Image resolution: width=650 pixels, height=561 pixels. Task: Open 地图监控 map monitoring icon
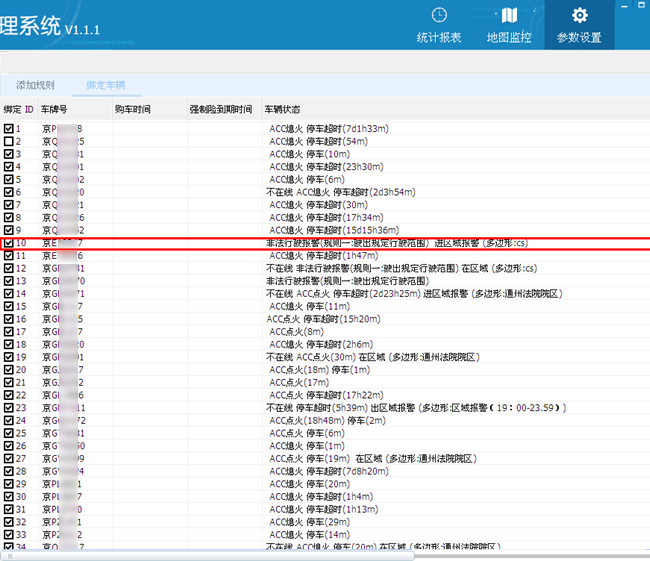(509, 25)
